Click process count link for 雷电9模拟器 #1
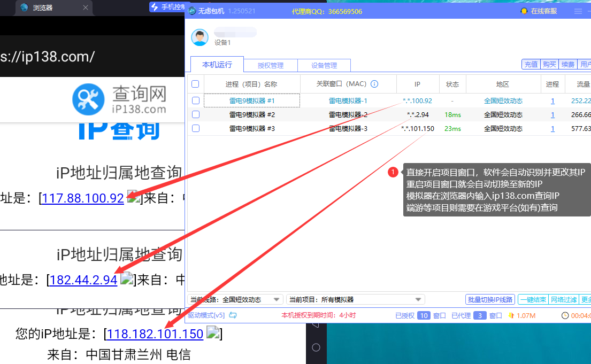 pyautogui.click(x=552, y=100)
